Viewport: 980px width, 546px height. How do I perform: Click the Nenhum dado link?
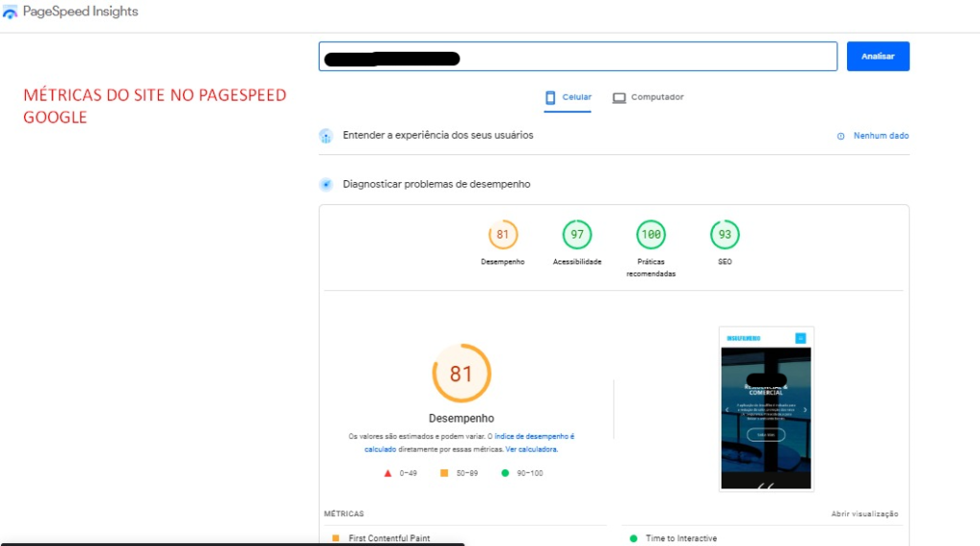coord(881,136)
